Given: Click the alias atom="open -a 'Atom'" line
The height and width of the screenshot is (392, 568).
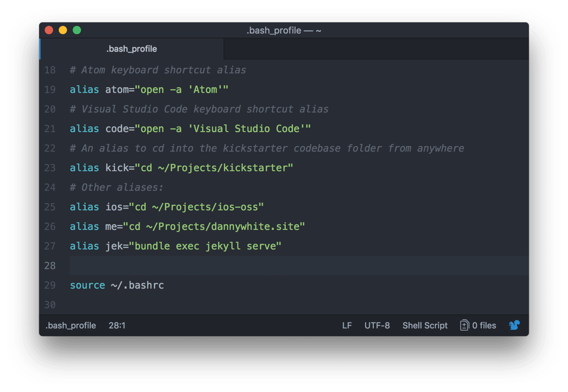Looking at the screenshot, I should [x=149, y=90].
